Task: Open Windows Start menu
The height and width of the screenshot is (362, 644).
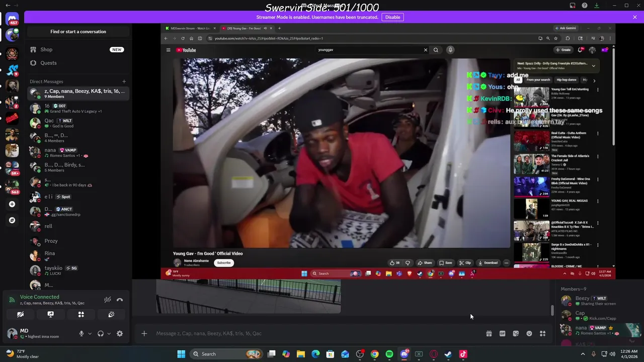Action: point(181,354)
